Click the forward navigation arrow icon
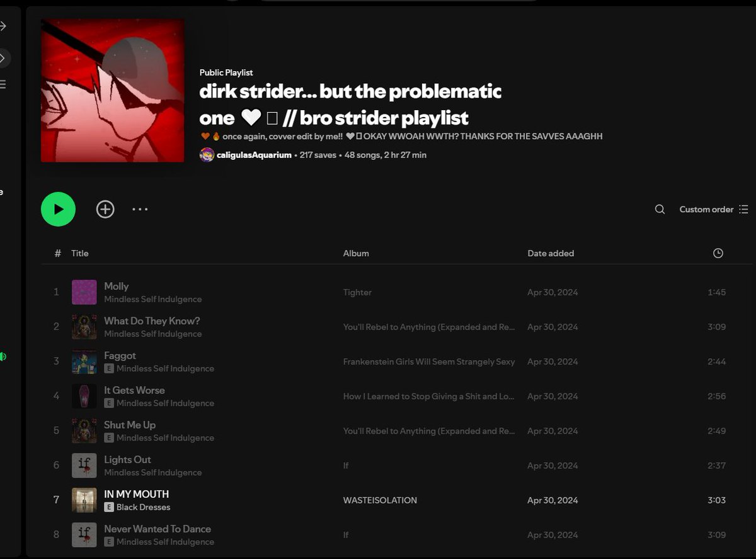This screenshot has height=559, width=756. (x=3, y=26)
